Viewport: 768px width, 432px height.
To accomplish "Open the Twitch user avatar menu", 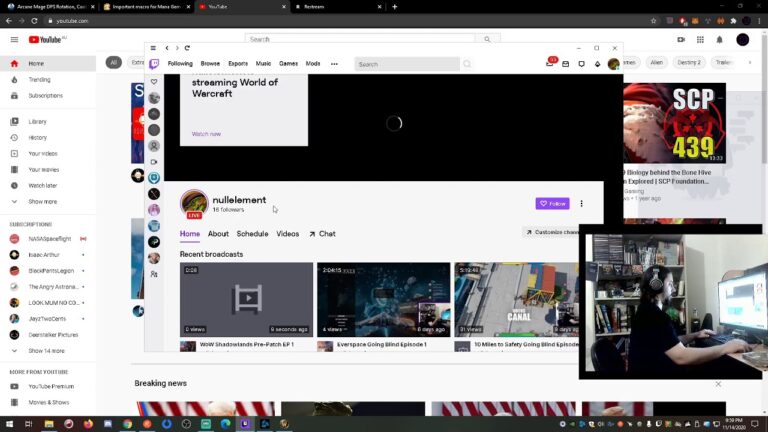I will 613,64.
